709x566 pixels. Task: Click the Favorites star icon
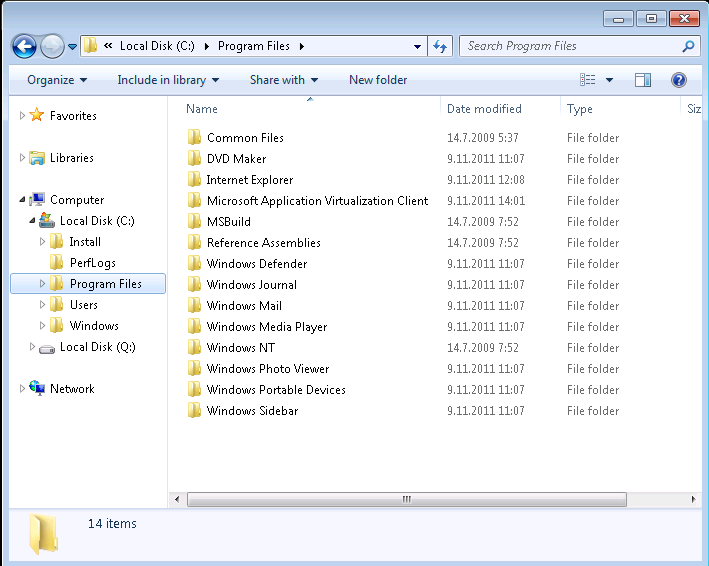pos(37,116)
